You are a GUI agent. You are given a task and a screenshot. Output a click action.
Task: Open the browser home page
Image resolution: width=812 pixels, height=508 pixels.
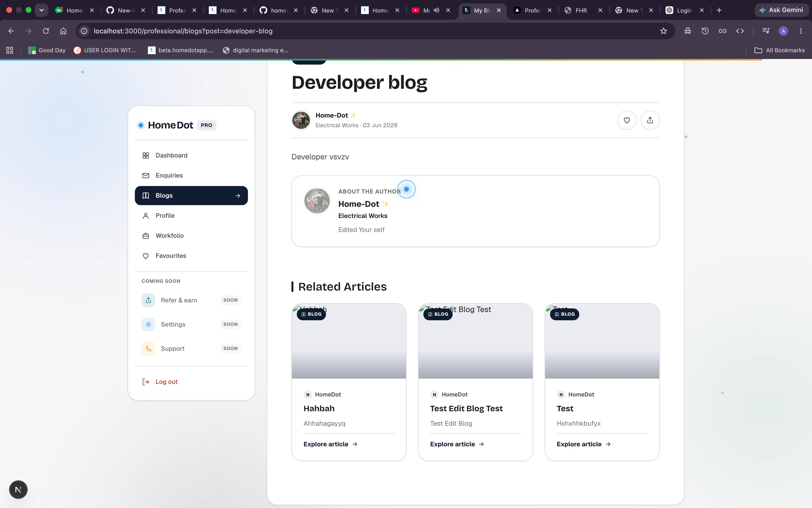[63, 31]
